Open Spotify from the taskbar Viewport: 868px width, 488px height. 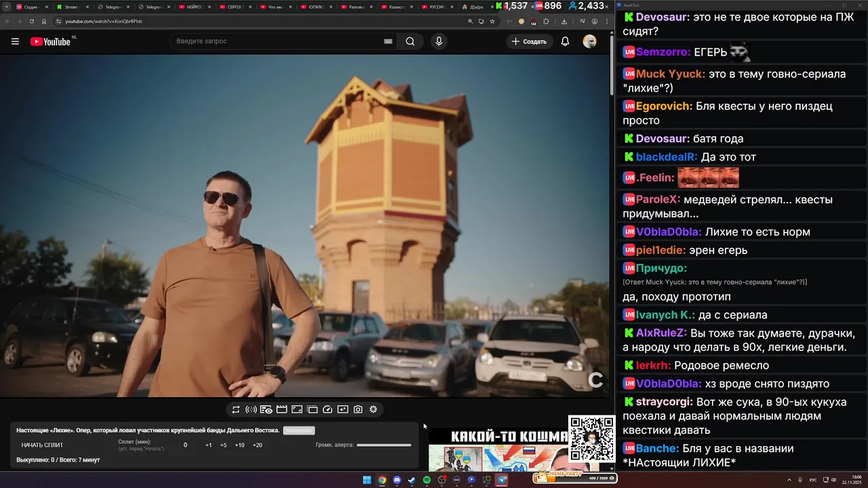(427, 480)
